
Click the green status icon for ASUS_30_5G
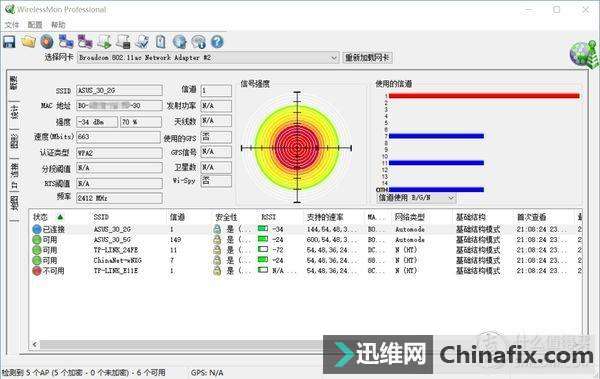37,240
